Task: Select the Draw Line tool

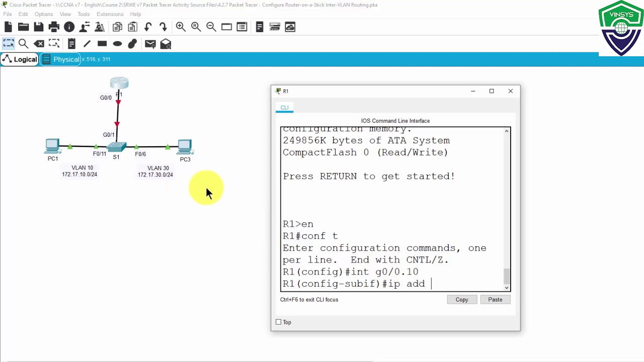Action: [x=87, y=44]
